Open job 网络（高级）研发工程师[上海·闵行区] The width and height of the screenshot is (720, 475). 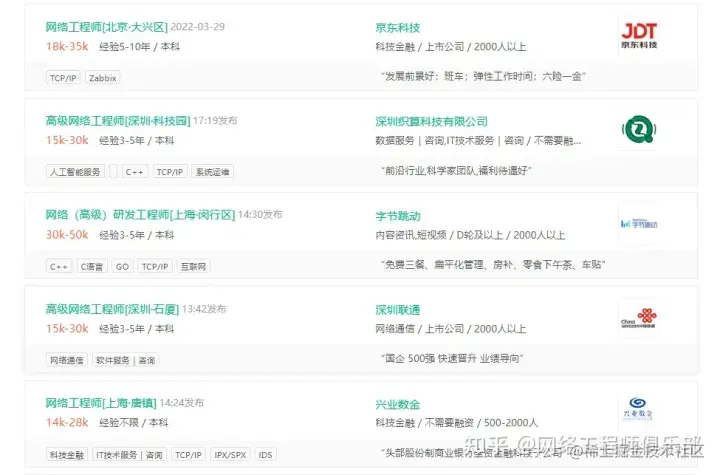pos(140,215)
